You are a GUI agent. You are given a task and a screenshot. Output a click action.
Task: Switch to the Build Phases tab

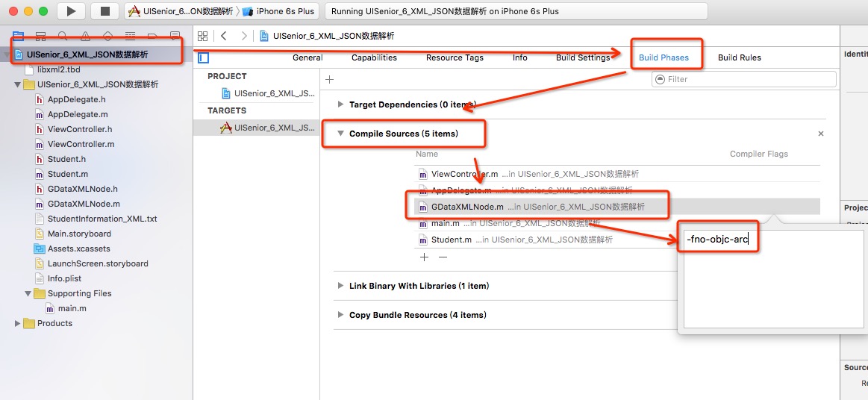[664, 57]
